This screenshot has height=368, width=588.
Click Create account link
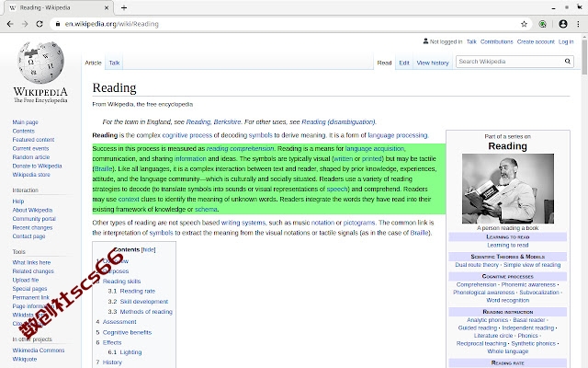536,41
